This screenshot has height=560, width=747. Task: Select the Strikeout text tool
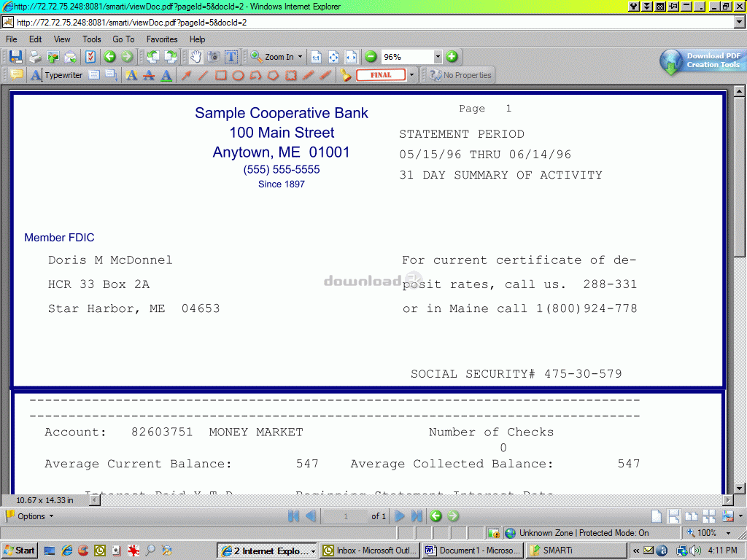149,75
